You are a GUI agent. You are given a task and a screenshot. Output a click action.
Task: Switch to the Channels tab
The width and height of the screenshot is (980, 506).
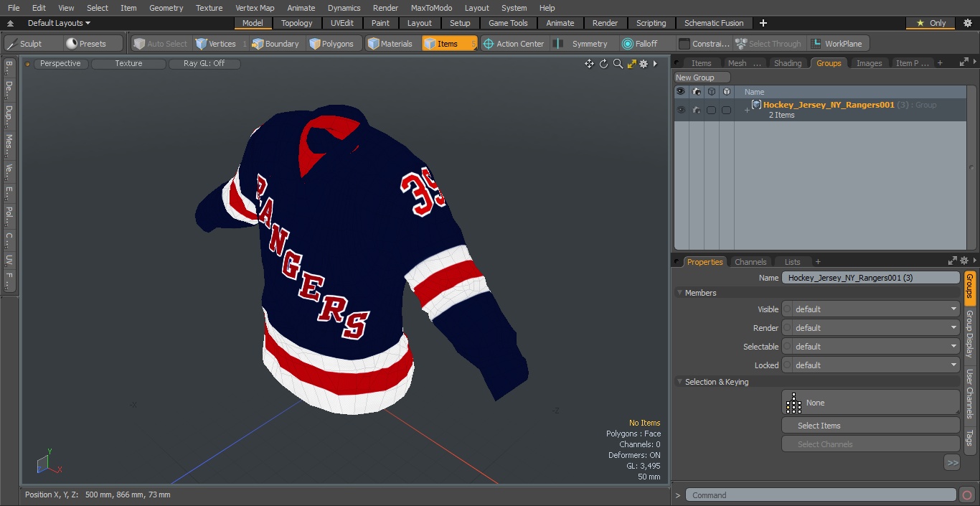click(750, 262)
